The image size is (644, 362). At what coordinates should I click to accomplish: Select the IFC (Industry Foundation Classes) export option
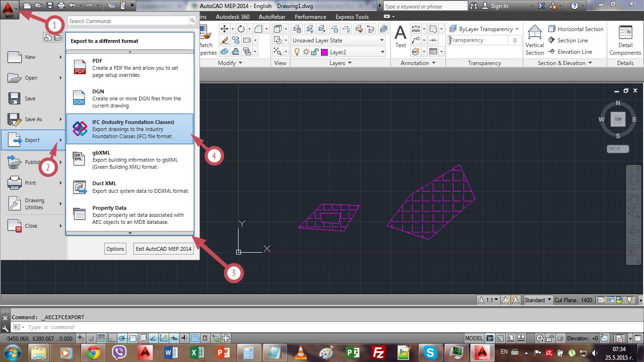130,129
